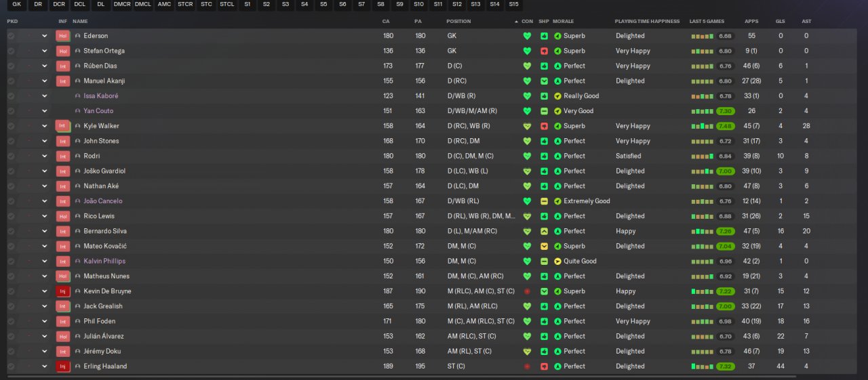Click Julián Álvarez's goals value 22

pos(781,336)
